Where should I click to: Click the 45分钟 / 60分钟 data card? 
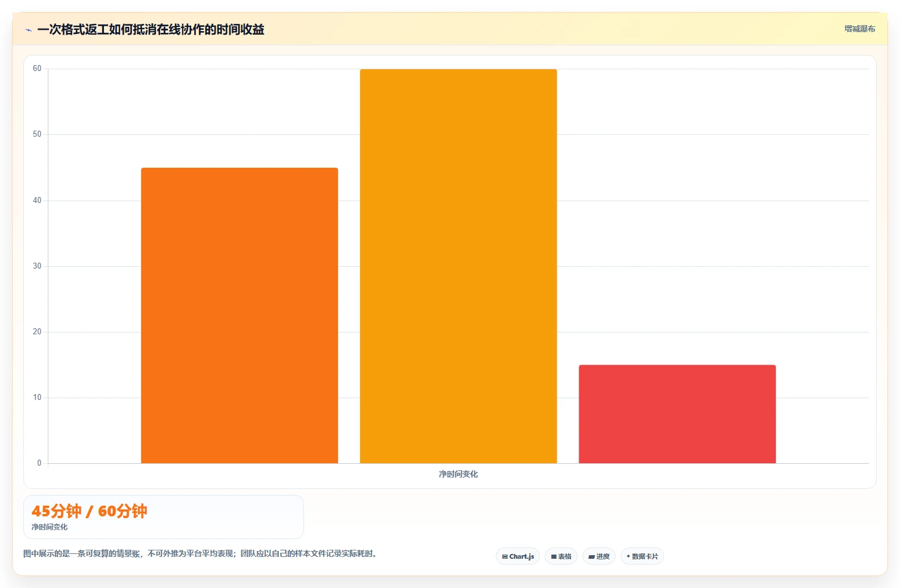point(164,517)
